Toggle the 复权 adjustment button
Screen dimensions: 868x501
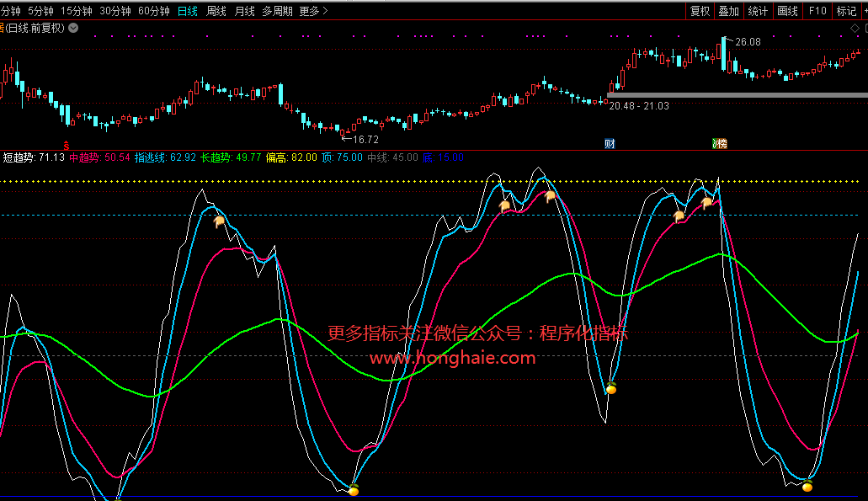pos(700,11)
